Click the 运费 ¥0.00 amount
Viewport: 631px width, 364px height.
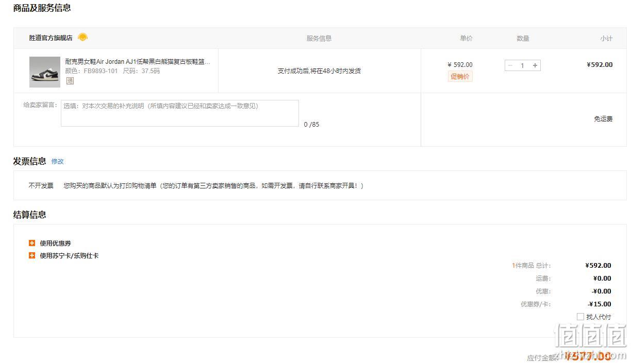pos(602,279)
